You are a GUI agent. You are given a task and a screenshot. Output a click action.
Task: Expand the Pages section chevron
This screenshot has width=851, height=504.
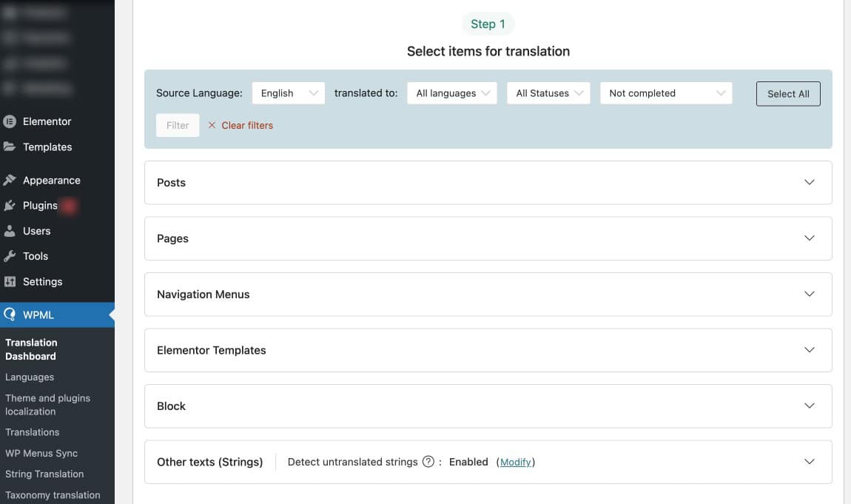810,238
